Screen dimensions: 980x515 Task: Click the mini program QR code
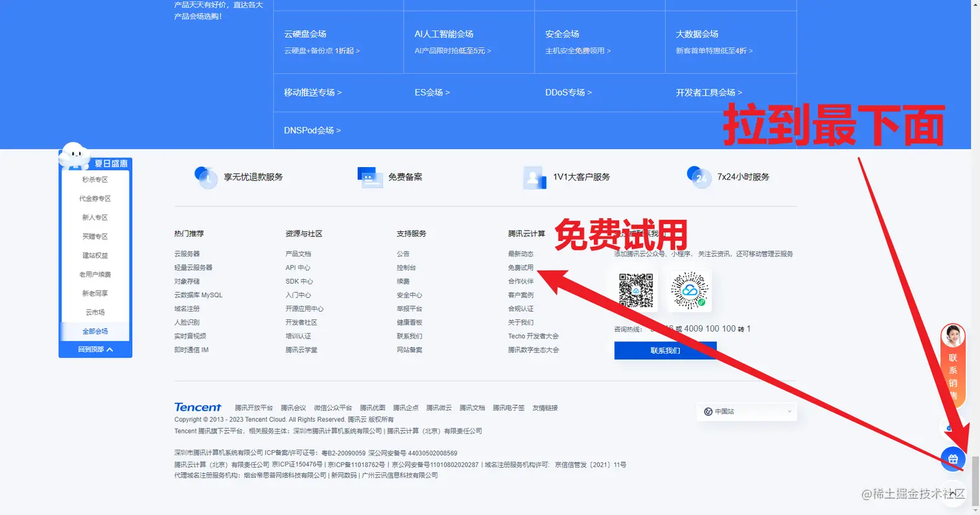tap(690, 291)
